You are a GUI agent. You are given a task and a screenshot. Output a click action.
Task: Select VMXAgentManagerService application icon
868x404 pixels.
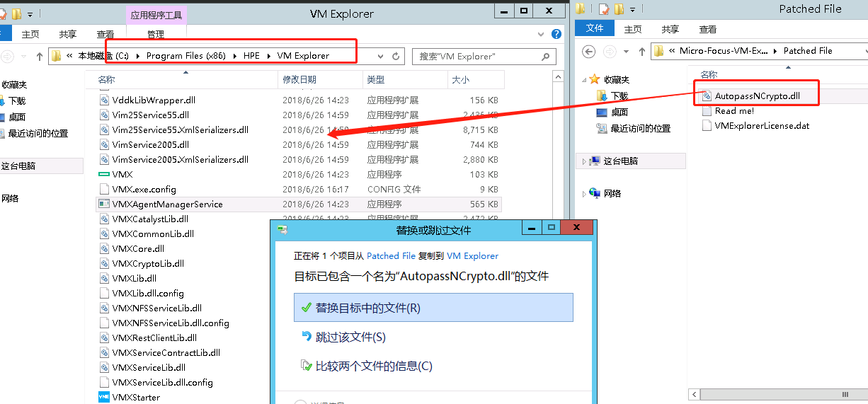coord(104,204)
